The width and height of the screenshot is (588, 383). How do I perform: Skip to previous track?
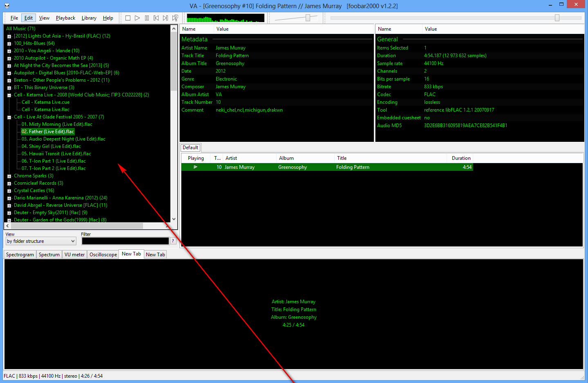tap(156, 18)
